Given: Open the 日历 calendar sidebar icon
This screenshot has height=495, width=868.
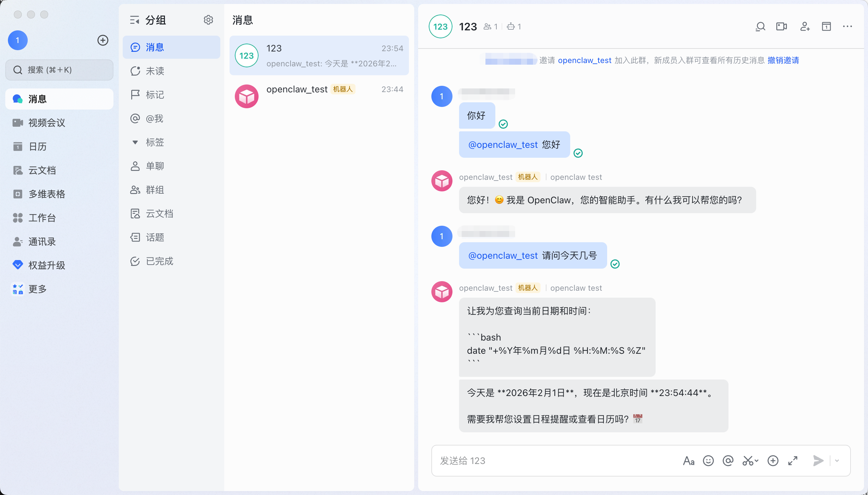Looking at the screenshot, I should [18, 147].
